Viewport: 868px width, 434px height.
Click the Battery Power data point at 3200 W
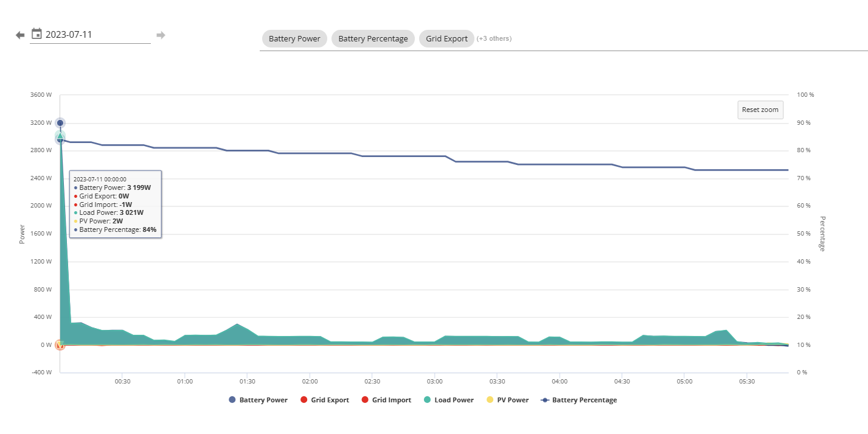click(x=60, y=123)
